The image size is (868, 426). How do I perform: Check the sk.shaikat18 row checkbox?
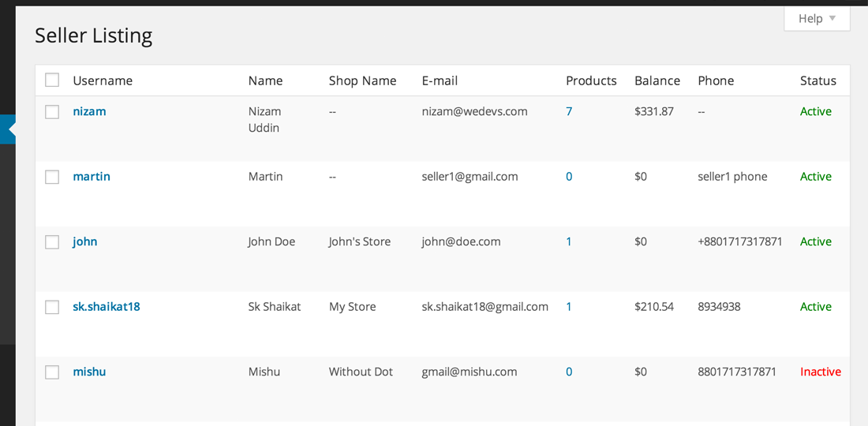(52, 307)
